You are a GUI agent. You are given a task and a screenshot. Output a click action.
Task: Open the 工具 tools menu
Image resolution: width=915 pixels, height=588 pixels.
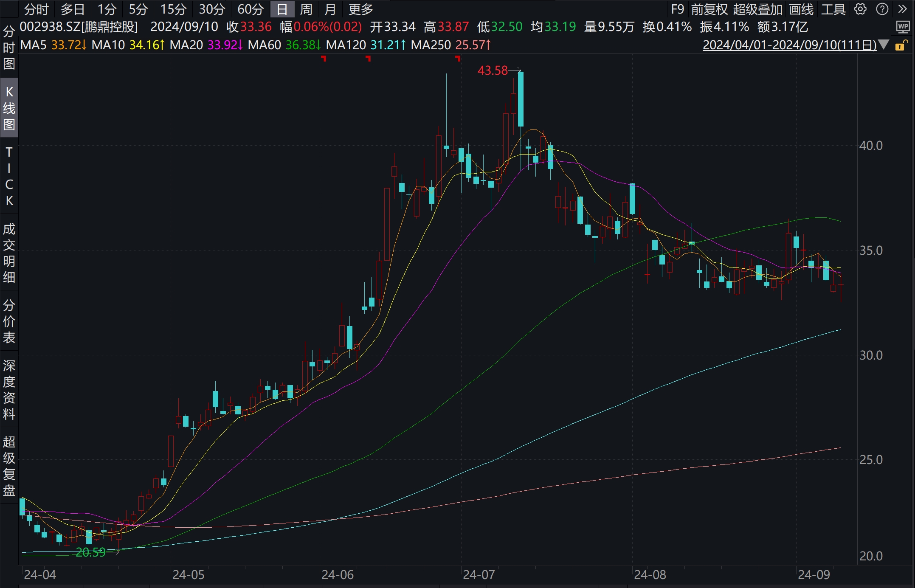pyautogui.click(x=833, y=9)
